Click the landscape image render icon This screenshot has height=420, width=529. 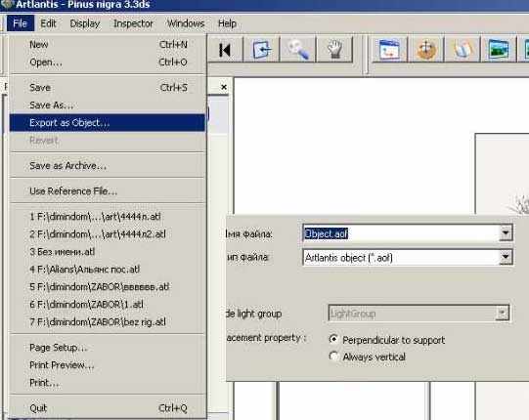pyautogui.click(x=499, y=50)
